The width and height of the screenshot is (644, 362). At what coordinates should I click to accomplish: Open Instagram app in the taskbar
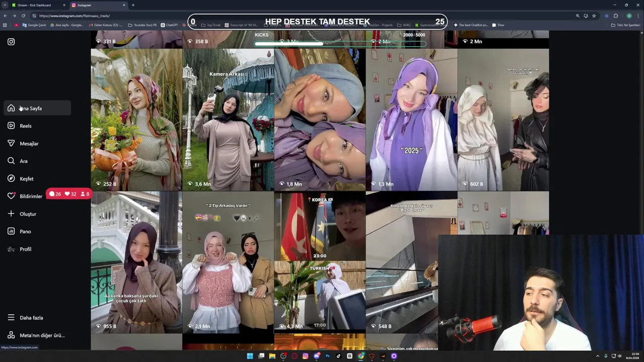305,356
